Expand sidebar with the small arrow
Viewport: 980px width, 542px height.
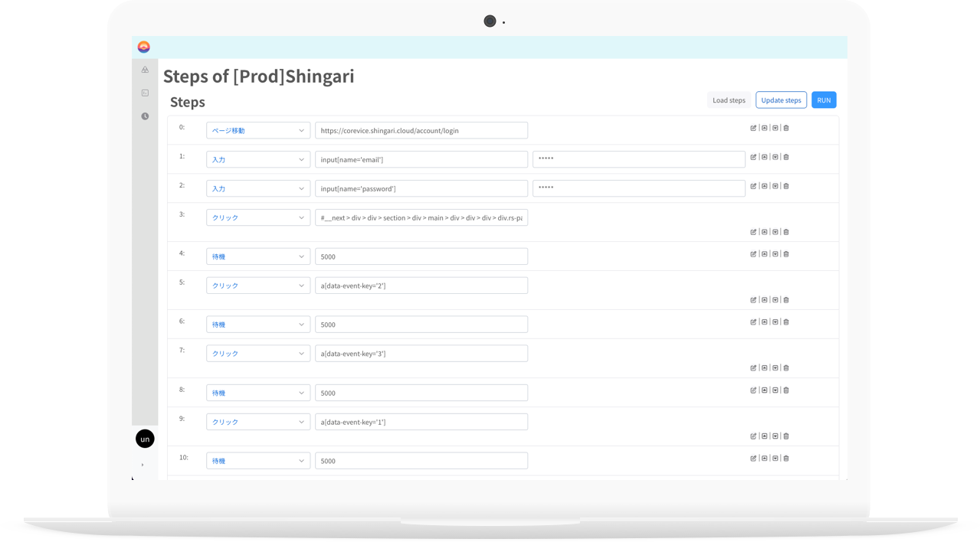click(143, 465)
